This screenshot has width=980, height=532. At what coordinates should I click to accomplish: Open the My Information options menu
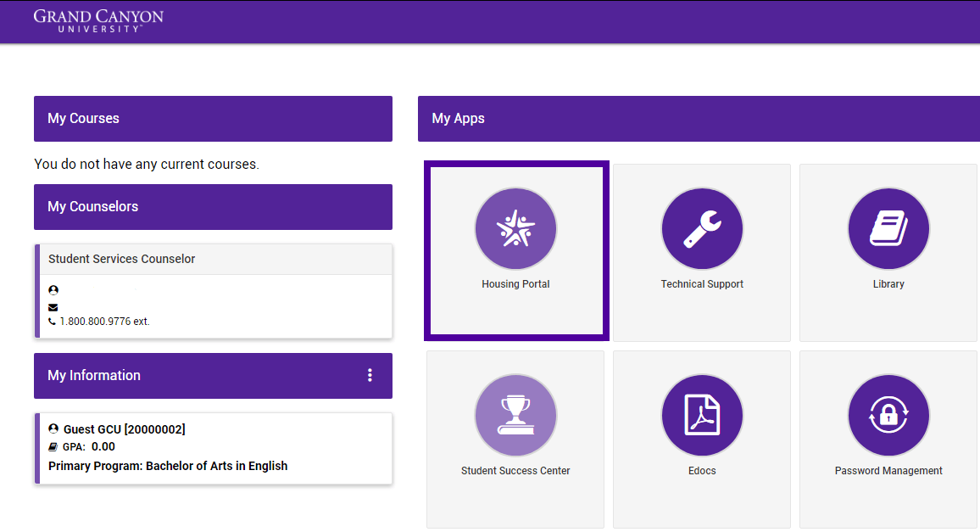pyautogui.click(x=369, y=376)
